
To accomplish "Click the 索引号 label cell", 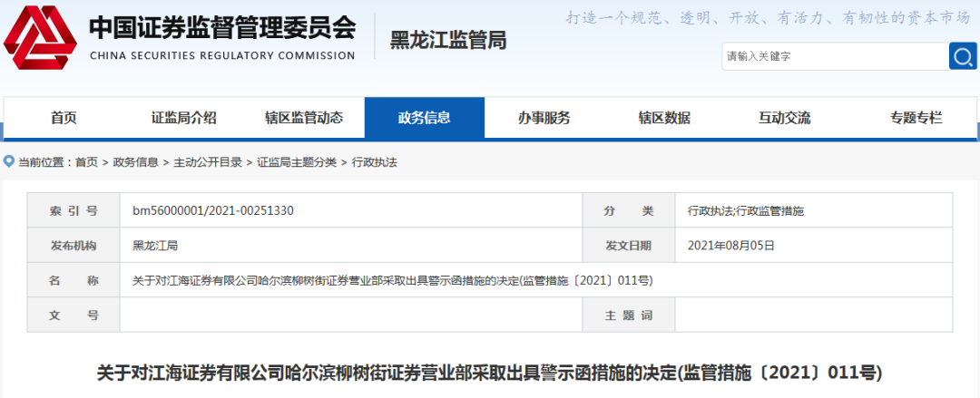I will click(x=73, y=211).
